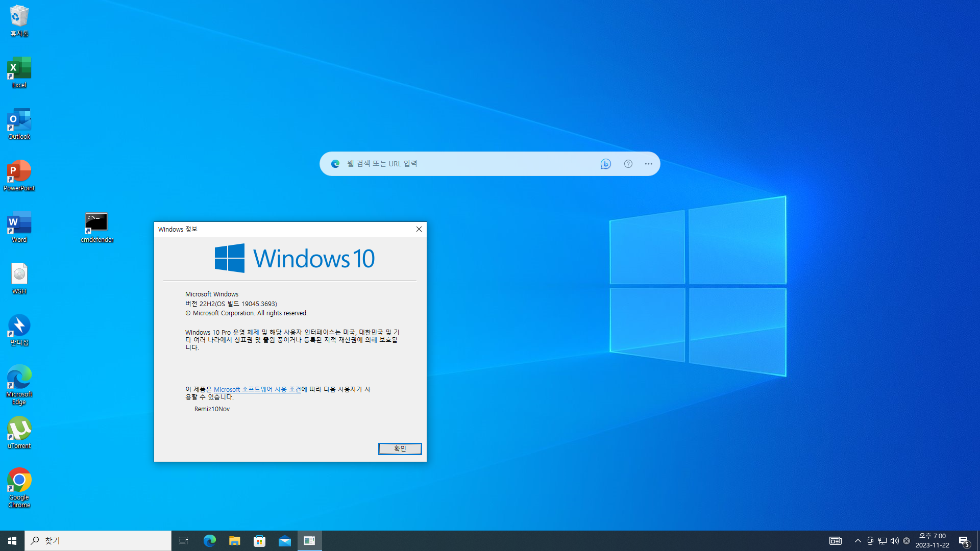Click the Edge logo in search bar
Viewport: 980px width, 551px height.
pos(335,164)
